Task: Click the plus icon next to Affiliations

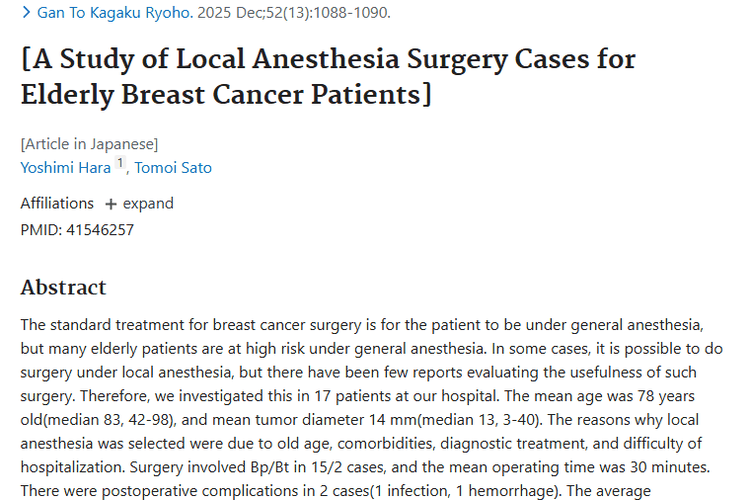Action: coord(111,204)
